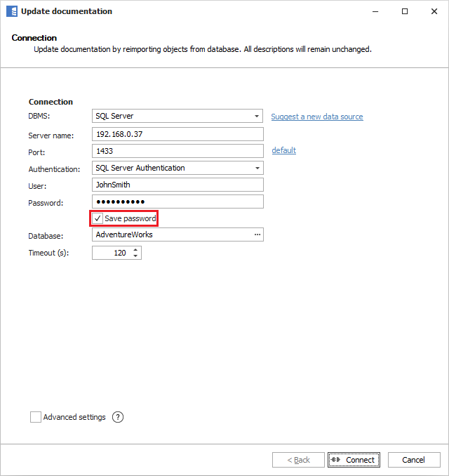The height and width of the screenshot is (476, 449).
Task: Maximize the Update documentation window
Action: coord(405,11)
